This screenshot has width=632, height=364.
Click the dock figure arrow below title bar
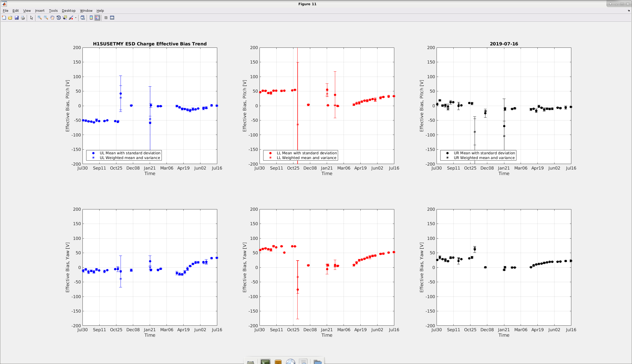629,11
